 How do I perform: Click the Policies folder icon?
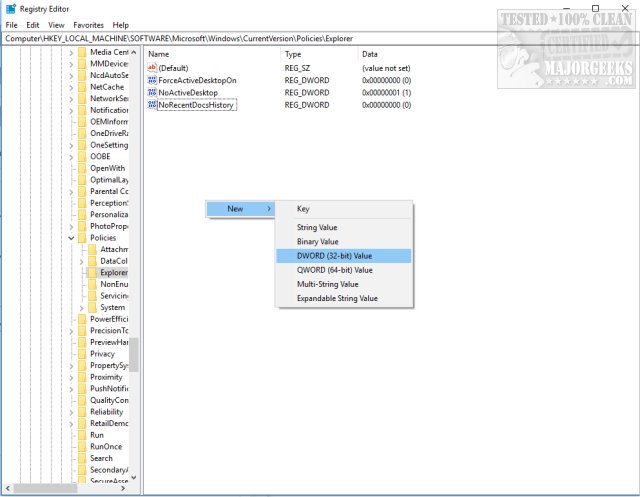(x=82, y=237)
